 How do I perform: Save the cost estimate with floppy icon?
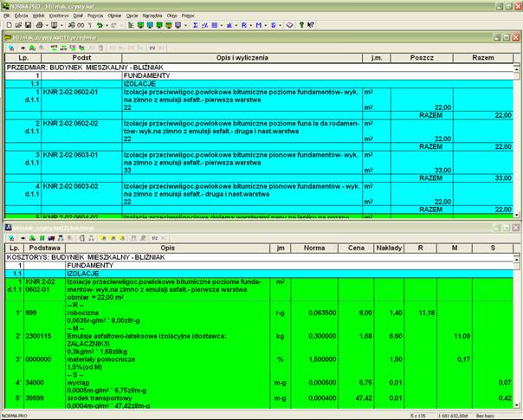tap(28, 25)
